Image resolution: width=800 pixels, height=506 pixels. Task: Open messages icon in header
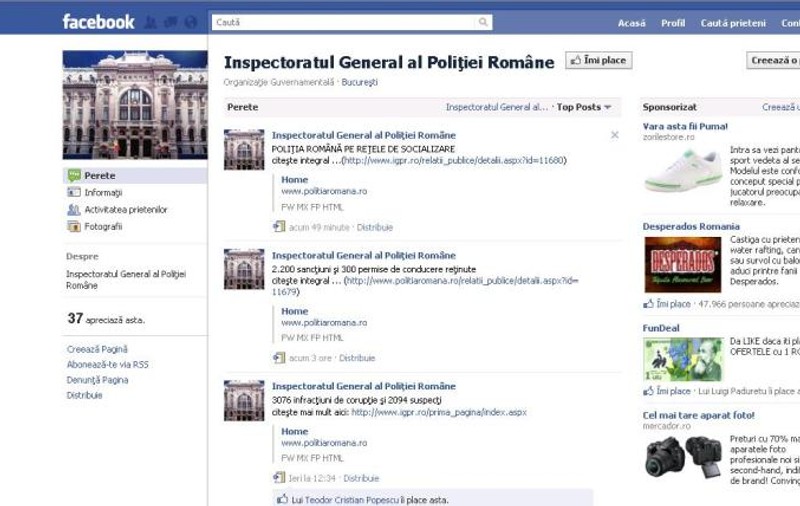click(170, 22)
